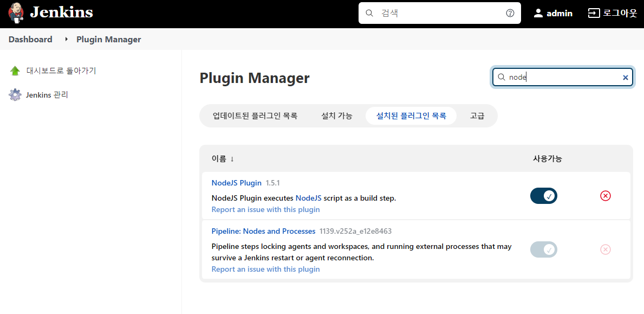The width and height of the screenshot is (644, 314).
Task: Open Jenkins 관리 sidebar link
Action: pyautogui.click(x=47, y=95)
